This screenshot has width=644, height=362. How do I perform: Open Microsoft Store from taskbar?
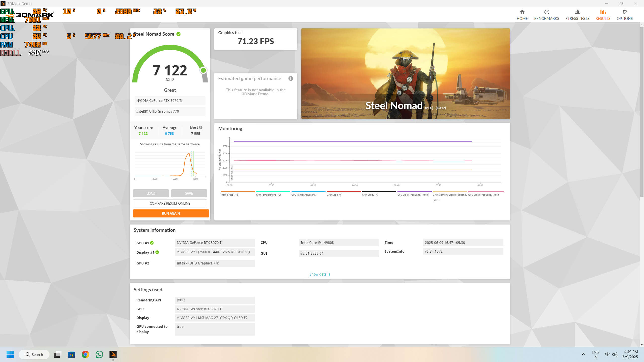point(71,354)
